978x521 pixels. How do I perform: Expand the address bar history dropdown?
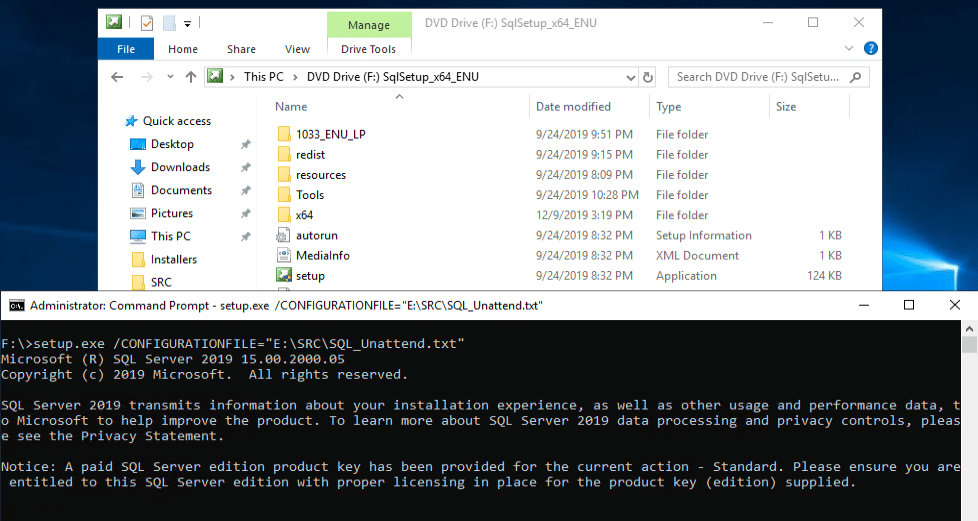pyautogui.click(x=630, y=77)
